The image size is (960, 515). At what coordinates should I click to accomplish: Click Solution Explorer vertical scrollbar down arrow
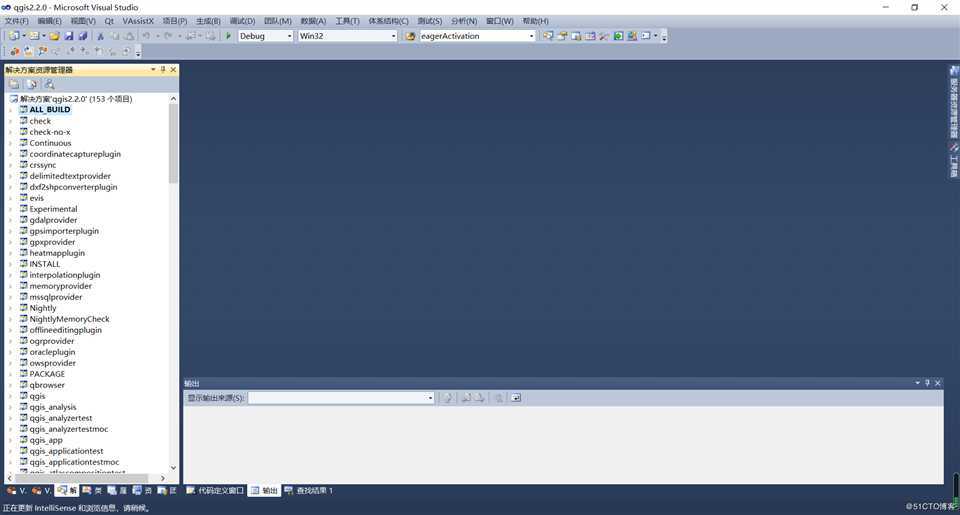[173, 468]
